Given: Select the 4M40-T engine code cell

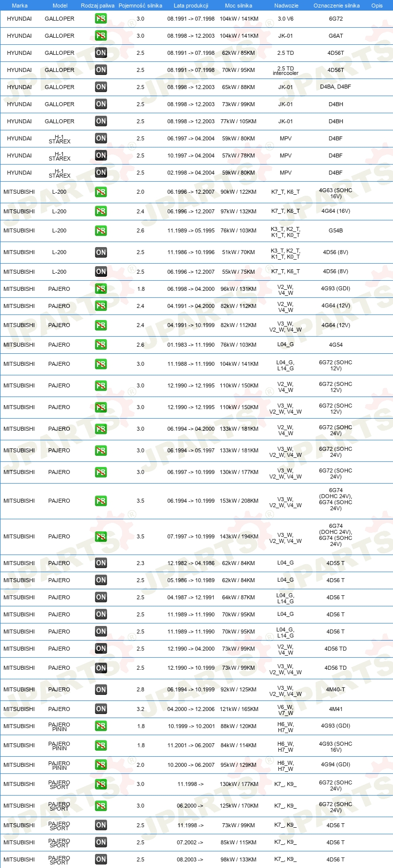Looking at the screenshot, I should coord(336,689).
